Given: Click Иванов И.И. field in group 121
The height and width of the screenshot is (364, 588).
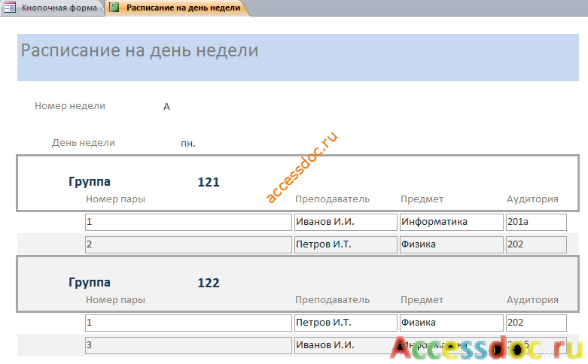Looking at the screenshot, I should coord(346,222).
